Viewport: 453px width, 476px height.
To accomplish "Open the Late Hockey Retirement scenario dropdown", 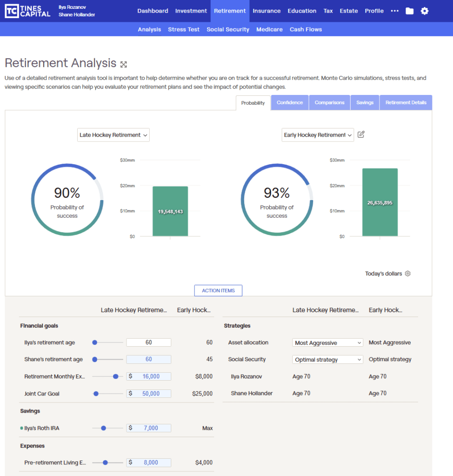I will click(113, 135).
